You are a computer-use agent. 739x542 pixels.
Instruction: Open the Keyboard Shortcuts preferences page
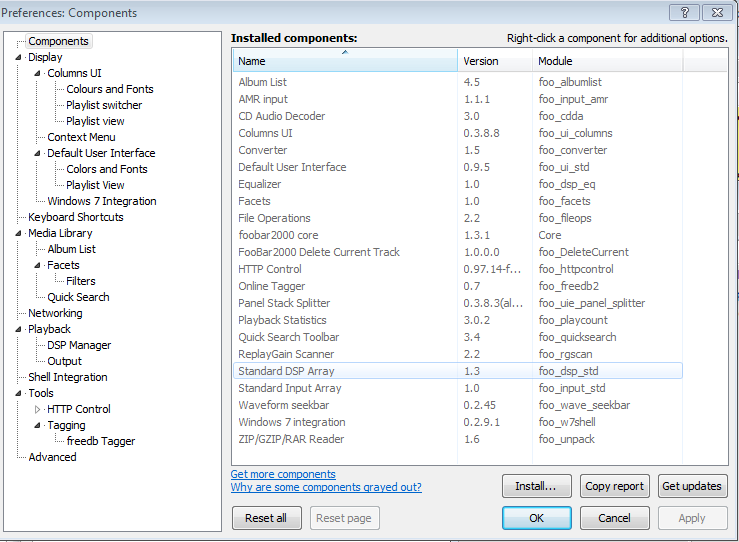76,218
